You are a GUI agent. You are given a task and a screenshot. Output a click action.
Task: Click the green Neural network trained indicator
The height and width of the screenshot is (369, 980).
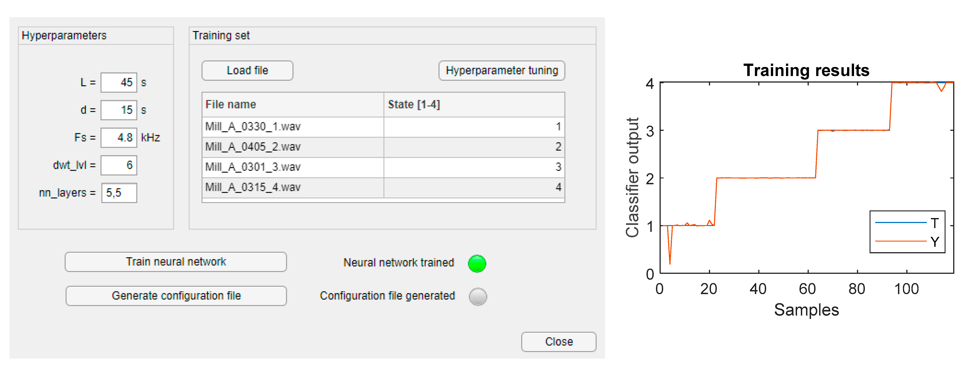[477, 263]
